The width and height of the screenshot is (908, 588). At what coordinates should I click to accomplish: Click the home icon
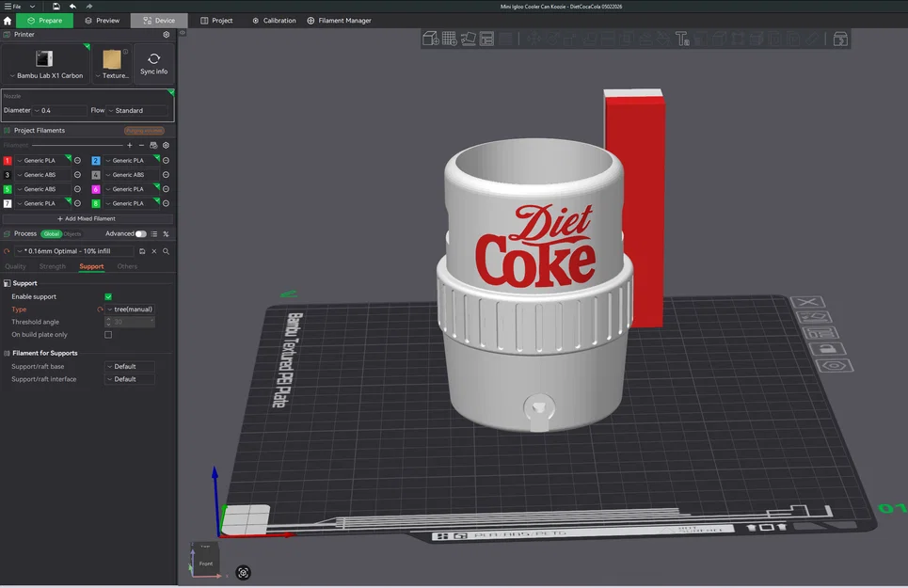pos(8,21)
